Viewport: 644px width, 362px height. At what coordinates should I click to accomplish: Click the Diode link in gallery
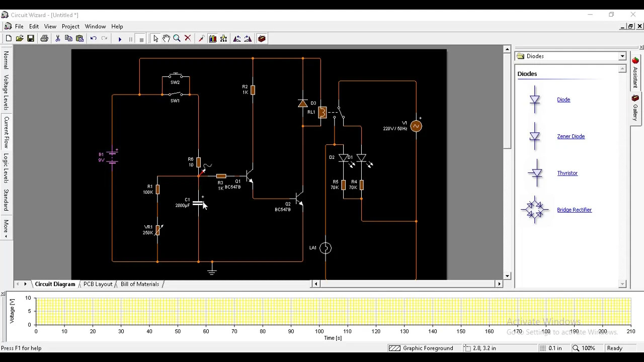click(563, 100)
